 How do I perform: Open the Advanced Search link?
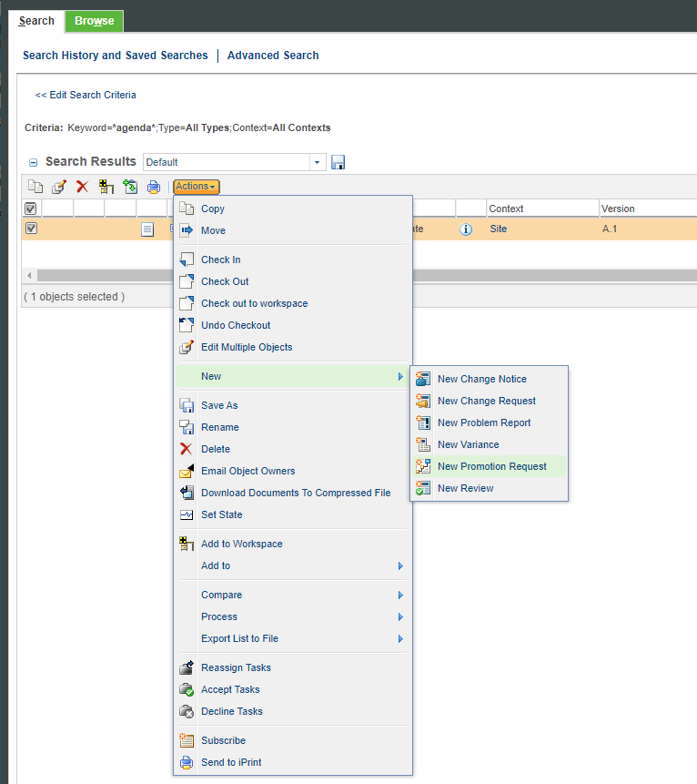click(273, 56)
